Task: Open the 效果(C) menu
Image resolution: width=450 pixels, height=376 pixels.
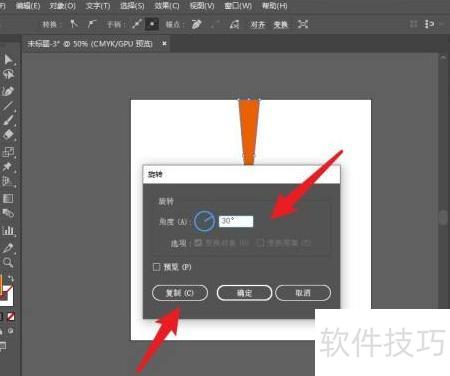Action: point(167,6)
